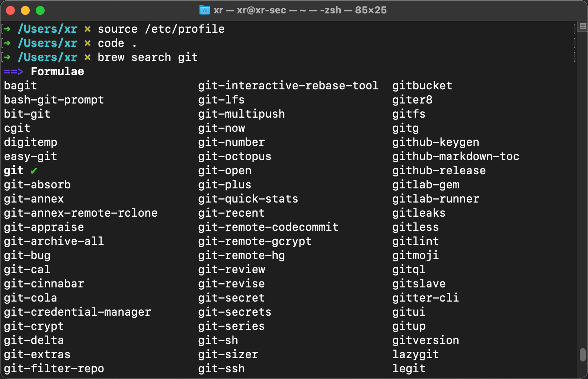Click the 'gitbucket' entry
Screen dimensions: 588x379
point(422,86)
